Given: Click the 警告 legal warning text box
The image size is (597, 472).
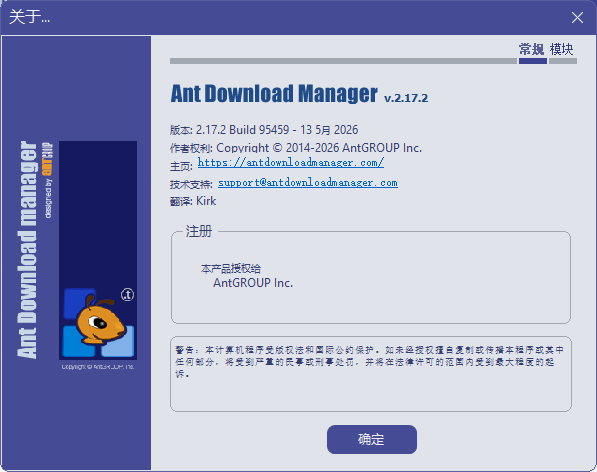Looking at the screenshot, I should point(371,374).
